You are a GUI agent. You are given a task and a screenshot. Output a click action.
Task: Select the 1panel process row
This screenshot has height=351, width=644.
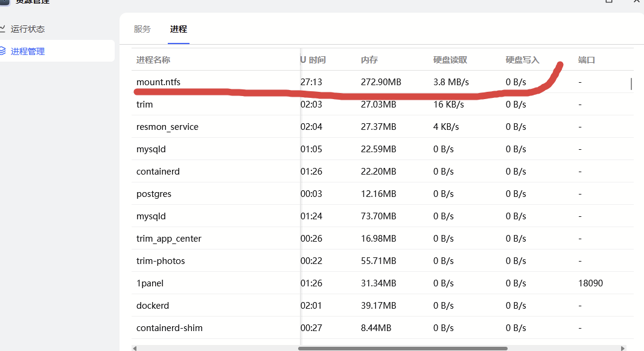tap(150, 283)
